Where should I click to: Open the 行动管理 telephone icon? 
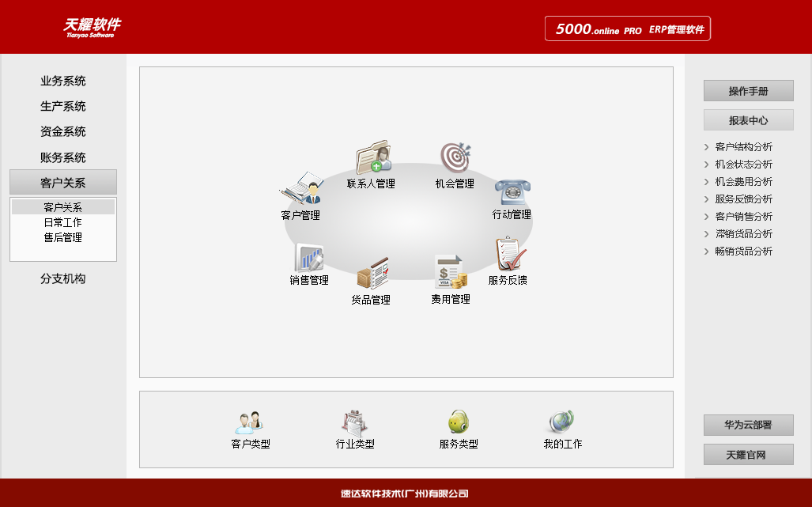(512, 192)
